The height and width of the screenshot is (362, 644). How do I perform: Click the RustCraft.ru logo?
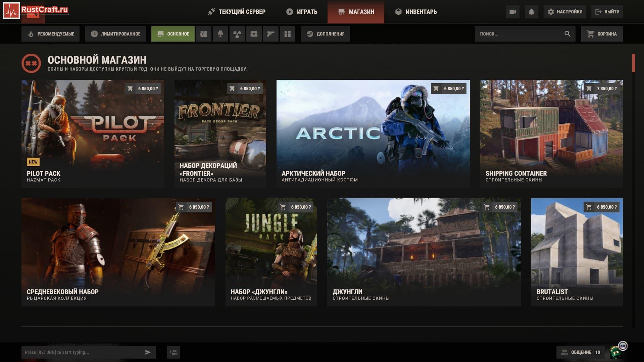point(36,11)
